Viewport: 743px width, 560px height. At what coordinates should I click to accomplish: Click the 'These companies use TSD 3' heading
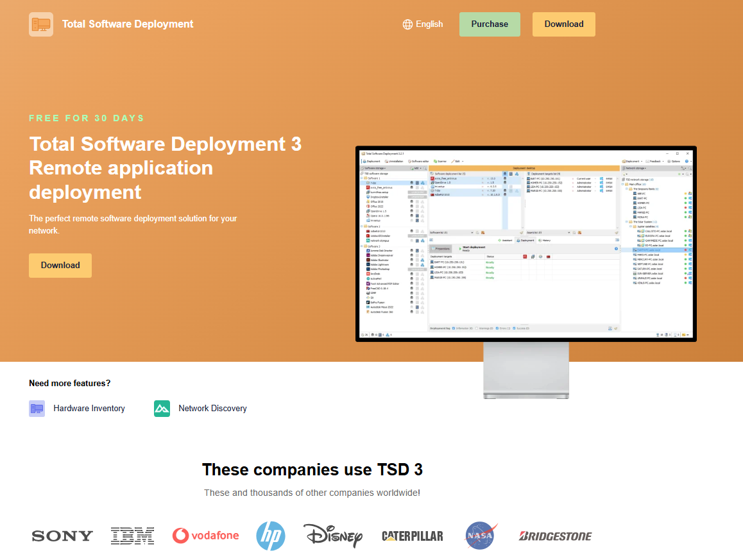(312, 470)
